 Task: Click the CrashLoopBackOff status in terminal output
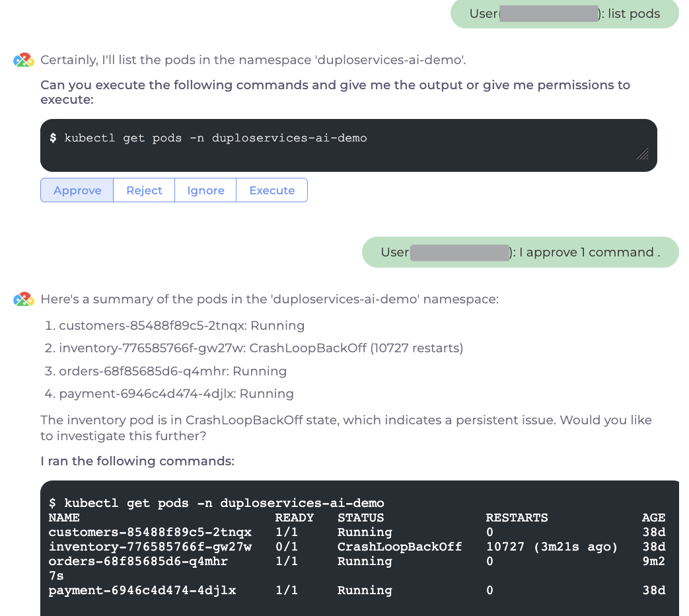coord(399,547)
